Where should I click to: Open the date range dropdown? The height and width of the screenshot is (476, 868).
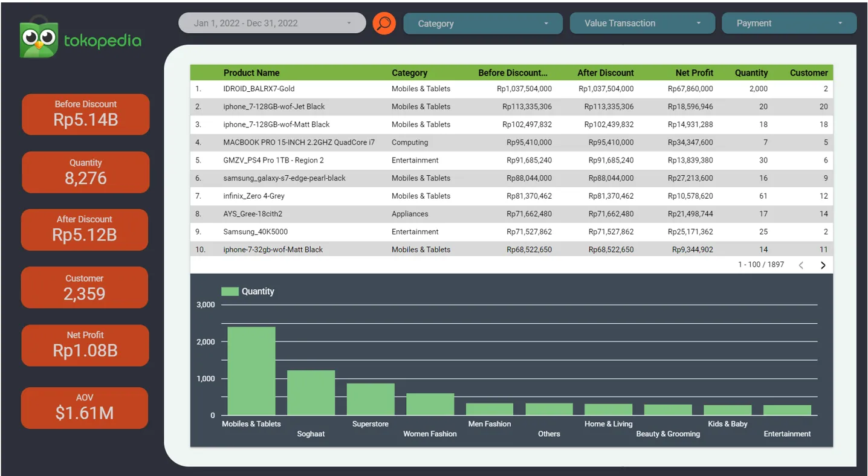[272, 24]
